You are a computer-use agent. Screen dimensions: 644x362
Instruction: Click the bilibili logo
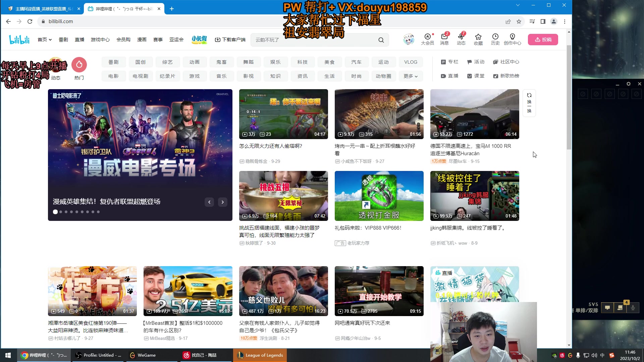[19, 39]
